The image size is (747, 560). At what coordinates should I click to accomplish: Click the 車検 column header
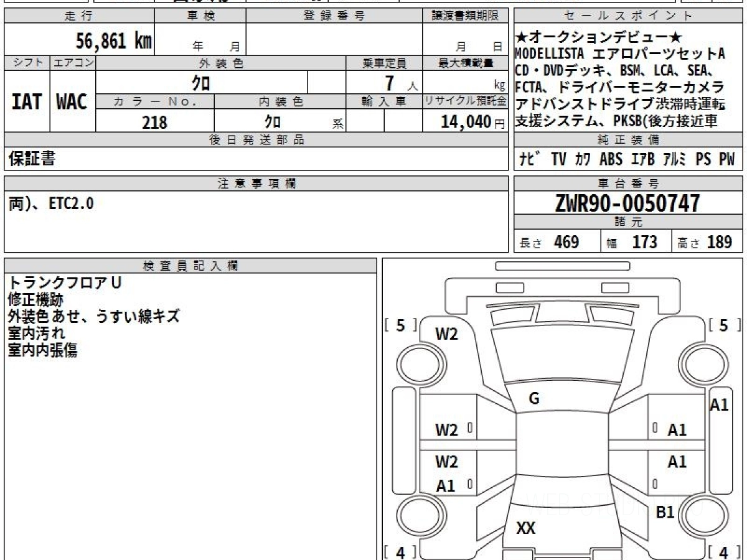coord(200,16)
